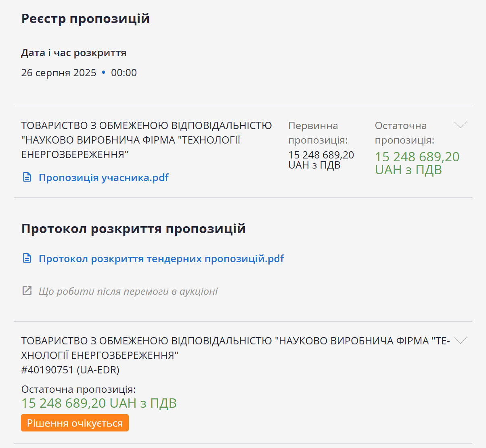
Task: Click document icon beside Протокол розкриття file
Action: 27,258
